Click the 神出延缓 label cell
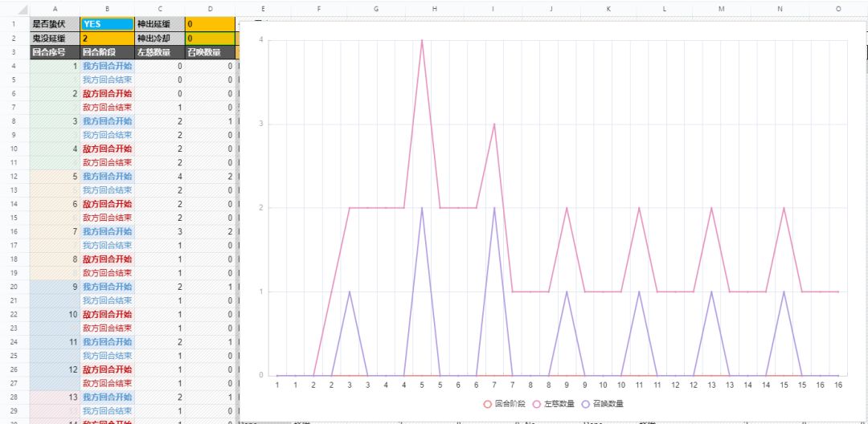 [x=159, y=24]
